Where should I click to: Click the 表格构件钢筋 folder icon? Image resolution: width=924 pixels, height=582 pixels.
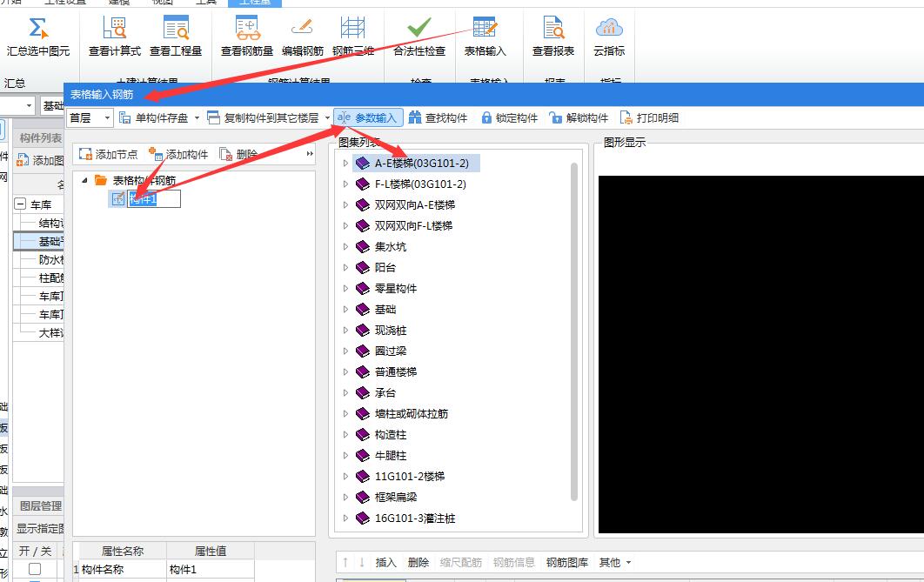pos(101,180)
